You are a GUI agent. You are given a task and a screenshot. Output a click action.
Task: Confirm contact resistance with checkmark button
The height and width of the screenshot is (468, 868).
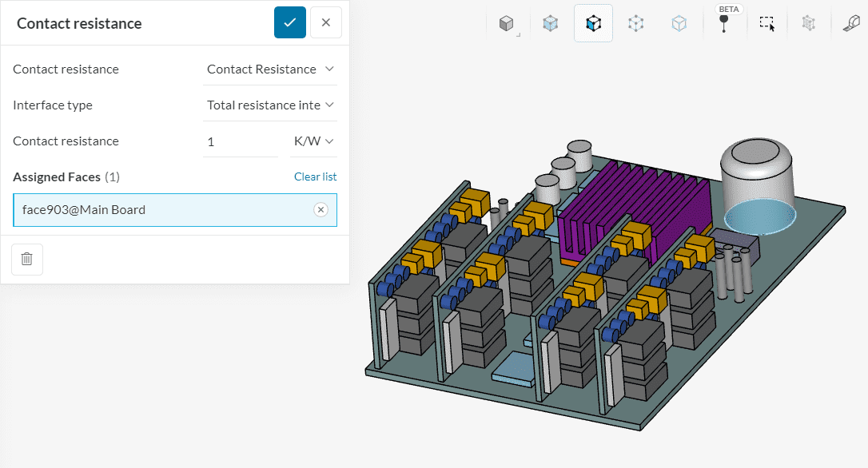[x=289, y=22]
